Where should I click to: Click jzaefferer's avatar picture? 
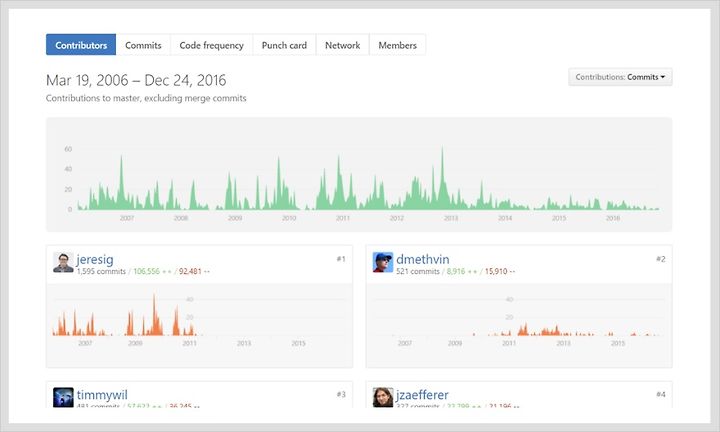383,397
